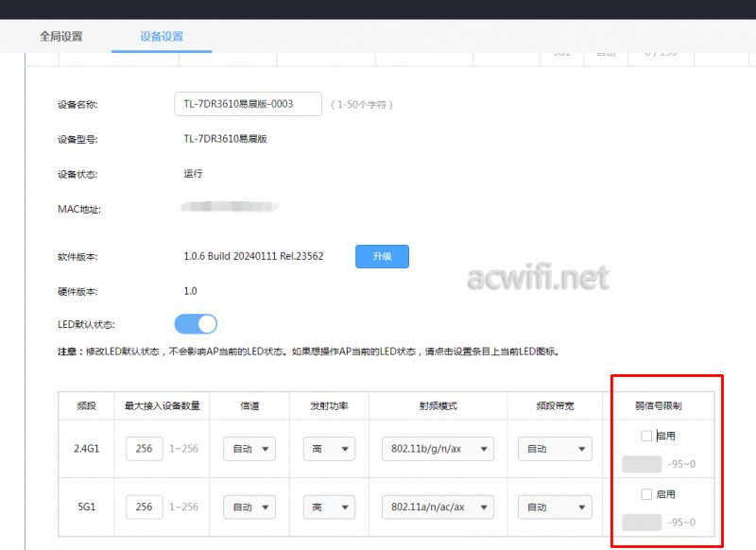
Task: Enable 弱信号限制 checkbox for 2.4G1
Action: tap(646, 436)
